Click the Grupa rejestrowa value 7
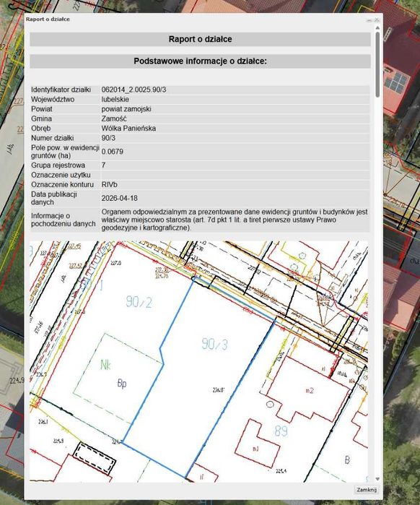420x505 pixels. (103, 165)
